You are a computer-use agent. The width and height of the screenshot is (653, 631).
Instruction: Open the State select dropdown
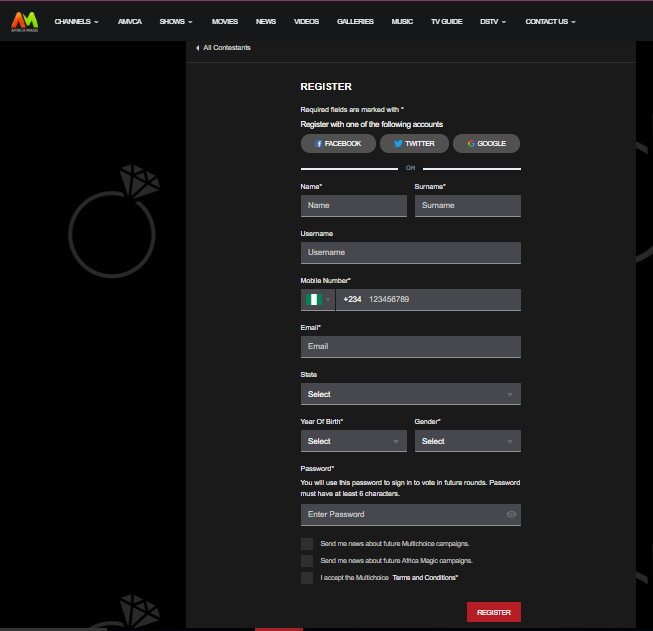pyautogui.click(x=411, y=394)
